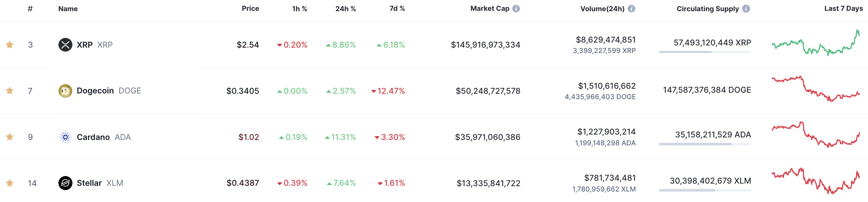Image resolution: width=868 pixels, height=202 pixels.
Task: Click XRP circulating supply progress bar
Action: 705,52
